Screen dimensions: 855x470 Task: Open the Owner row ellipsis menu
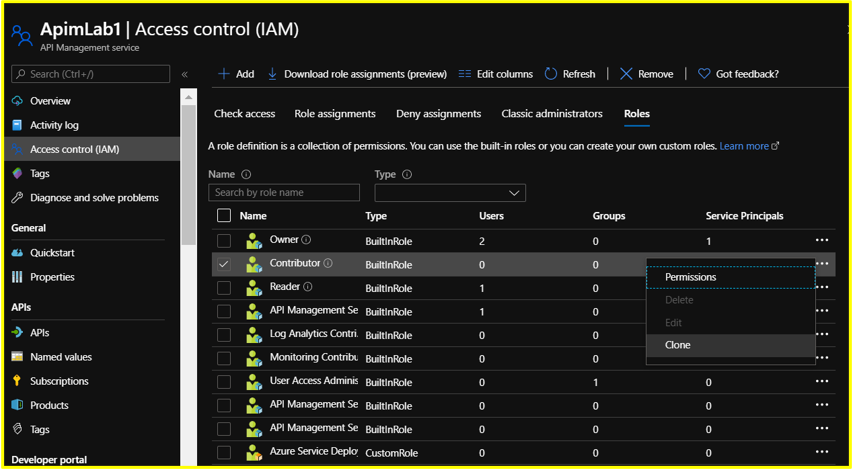tap(822, 240)
